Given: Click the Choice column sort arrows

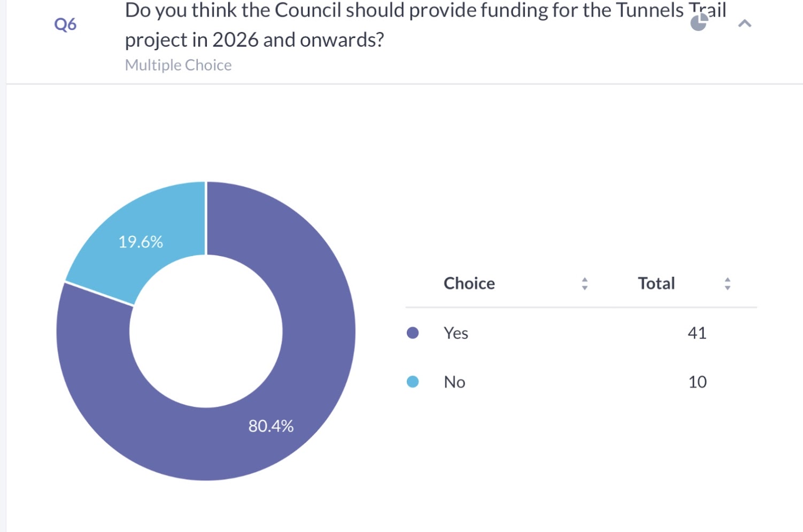Looking at the screenshot, I should (584, 283).
